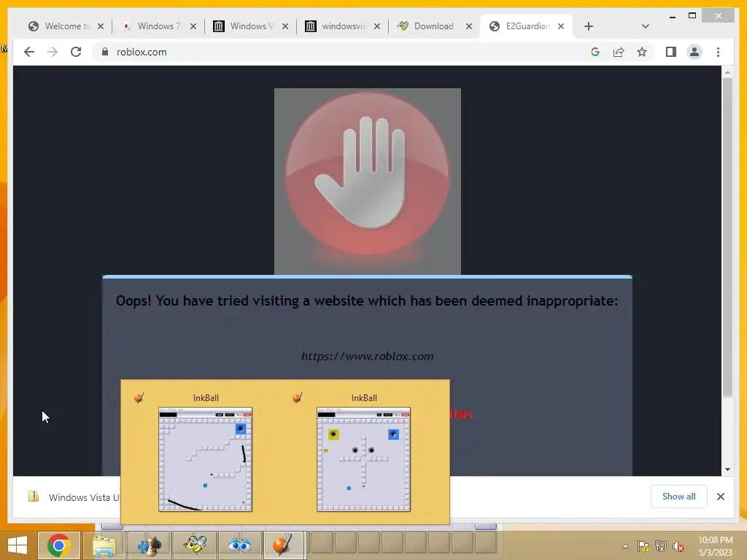Click the Chrome taskbar icon
747x560 pixels.
pyautogui.click(x=58, y=545)
